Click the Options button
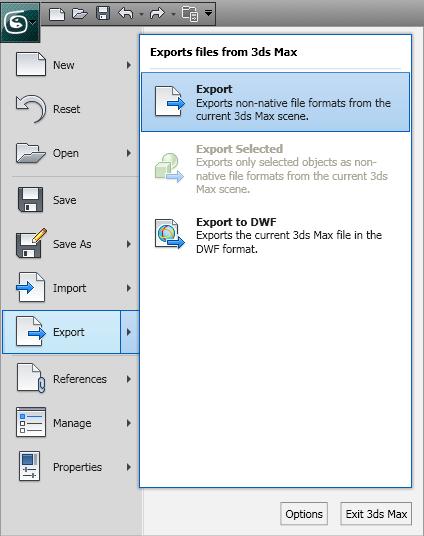This screenshot has height=536, width=424. point(304,514)
